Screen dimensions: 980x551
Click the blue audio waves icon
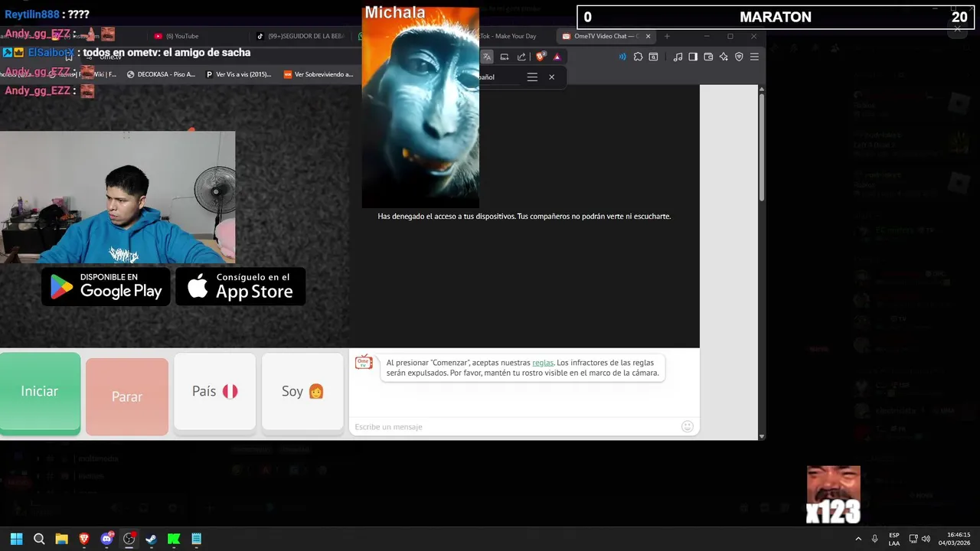(622, 57)
